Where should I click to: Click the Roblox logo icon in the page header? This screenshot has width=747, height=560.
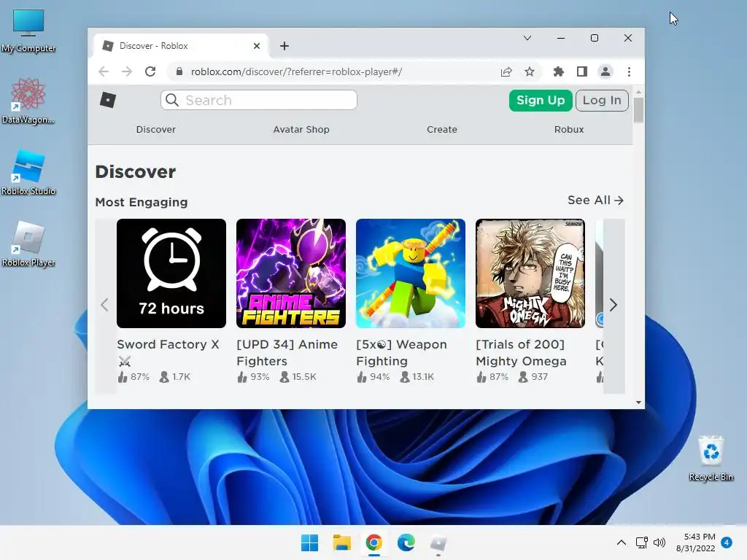108,100
